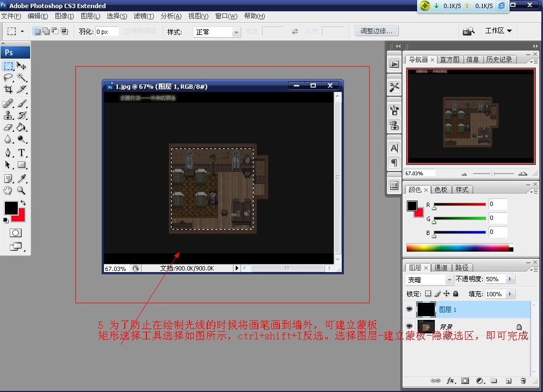Toggle lock position option
Viewport: 543px width, 392px height.
point(446,294)
